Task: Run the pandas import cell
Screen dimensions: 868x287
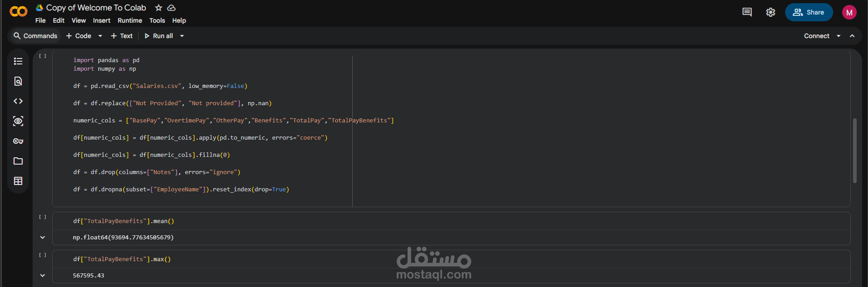Action: (43, 56)
